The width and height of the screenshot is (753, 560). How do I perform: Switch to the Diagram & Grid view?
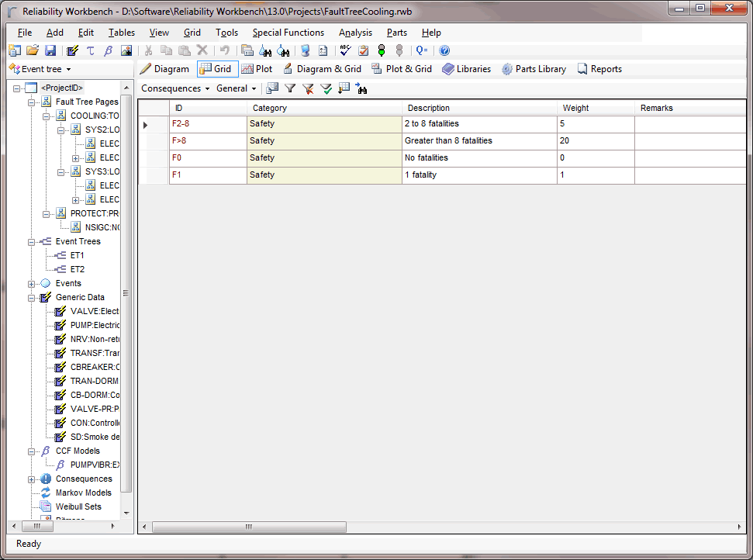coord(323,68)
